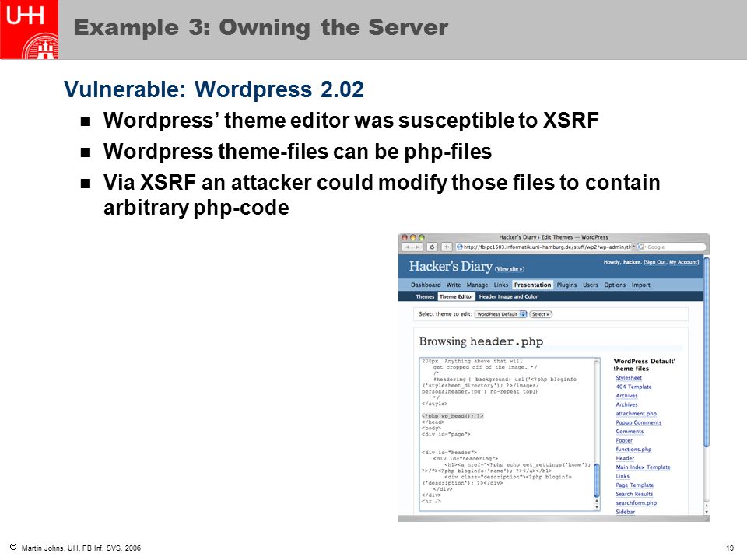
Task: Open the Users menu item
Action: click(x=591, y=285)
